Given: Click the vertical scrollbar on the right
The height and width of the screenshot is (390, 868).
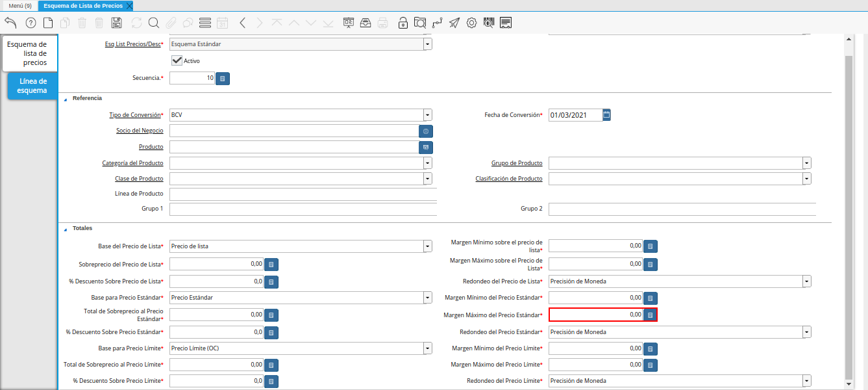Looking at the screenshot, I should [849, 214].
